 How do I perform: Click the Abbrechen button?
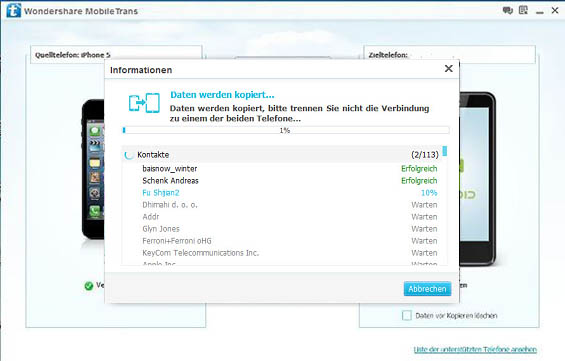pos(427,289)
